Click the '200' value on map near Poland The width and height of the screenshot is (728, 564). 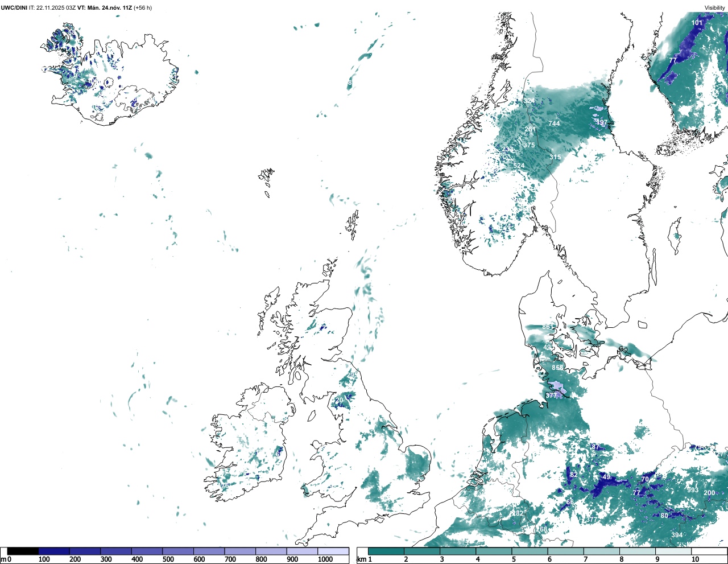click(709, 493)
